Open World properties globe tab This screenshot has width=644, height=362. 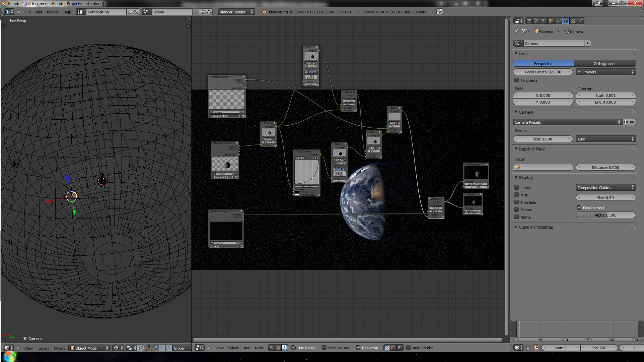coord(544,21)
